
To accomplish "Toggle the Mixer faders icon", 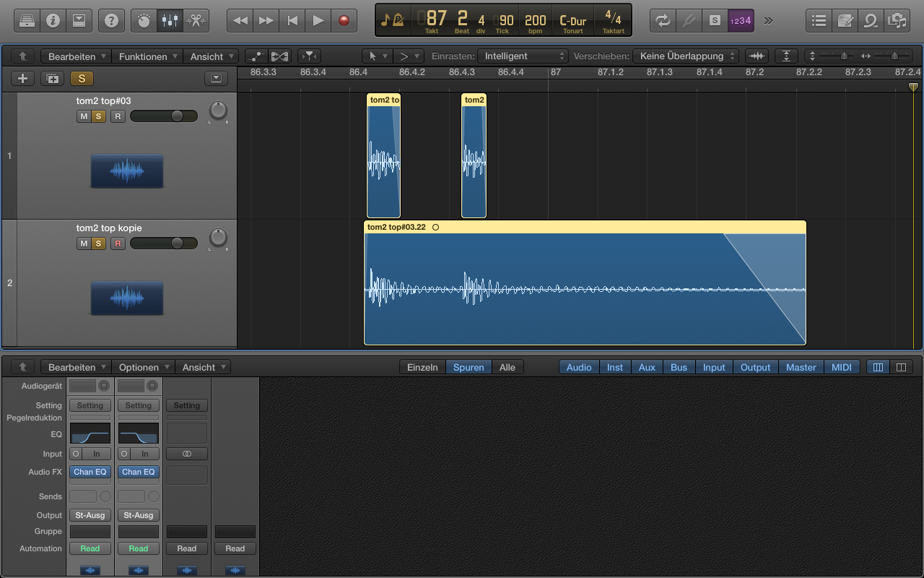I will pyautogui.click(x=170, y=20).
